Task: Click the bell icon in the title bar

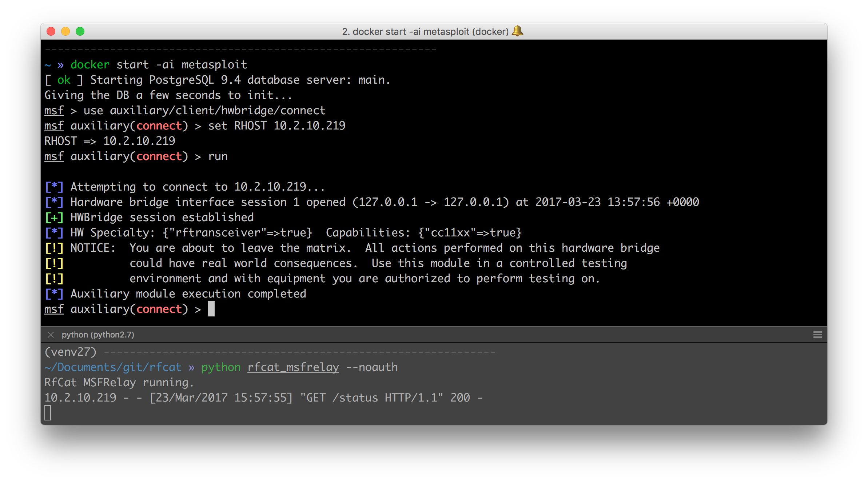Action: [x=517, y=31]
